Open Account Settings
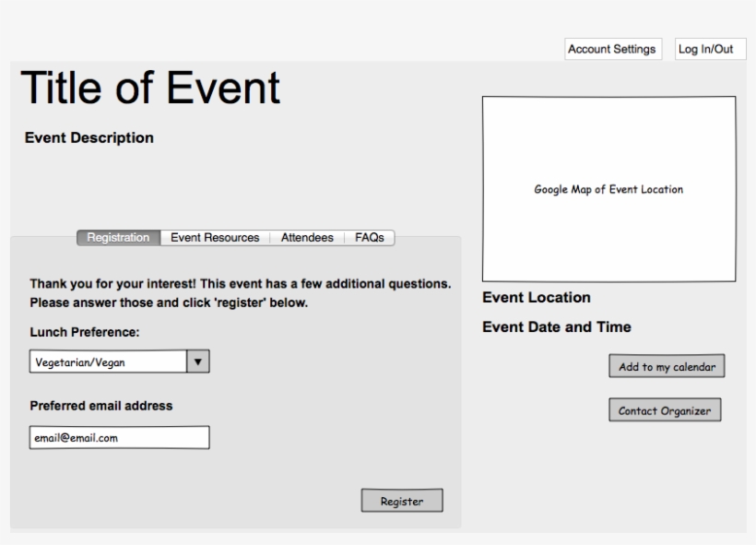 click(613, 49)
